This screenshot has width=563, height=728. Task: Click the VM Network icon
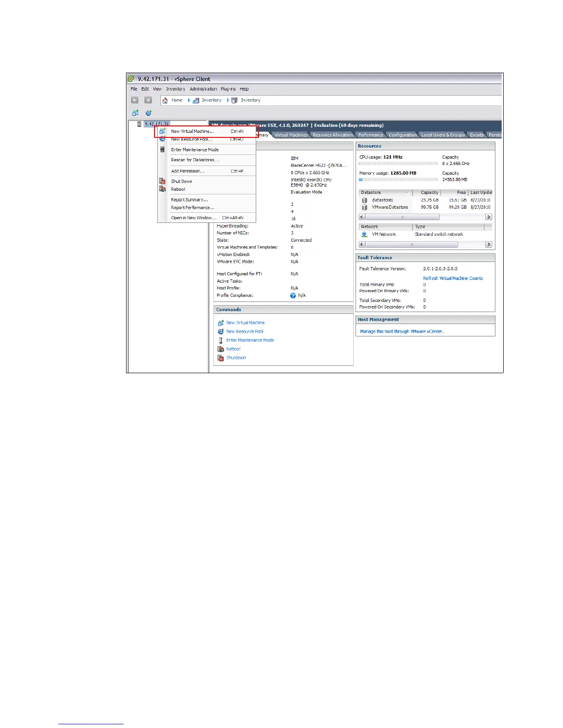click(364, 234)
